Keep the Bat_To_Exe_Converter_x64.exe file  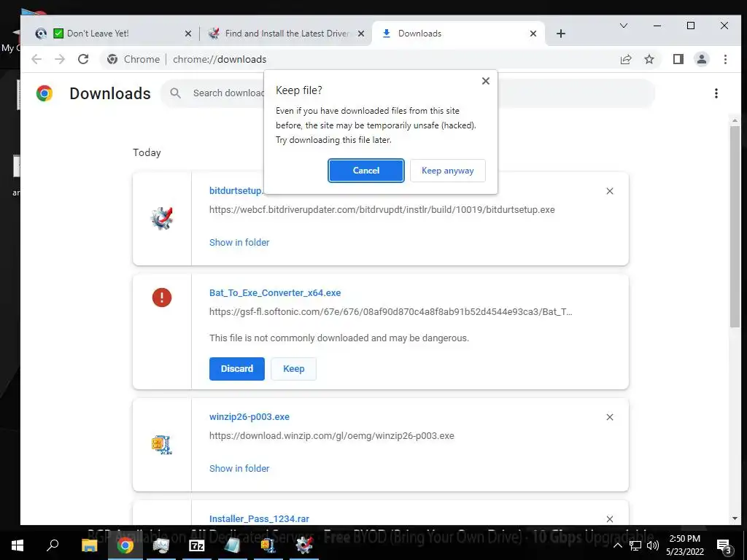pyautogui.click(x=293, y=368)
